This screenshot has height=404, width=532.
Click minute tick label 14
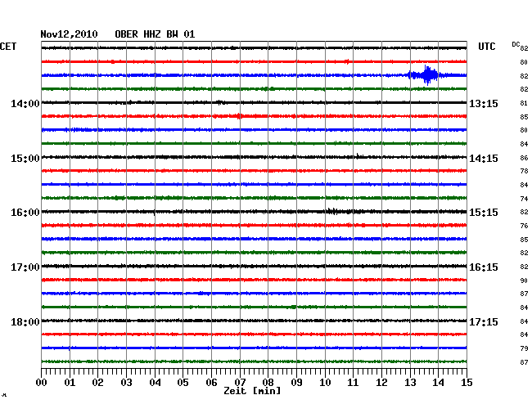click(x=439, y=382)
